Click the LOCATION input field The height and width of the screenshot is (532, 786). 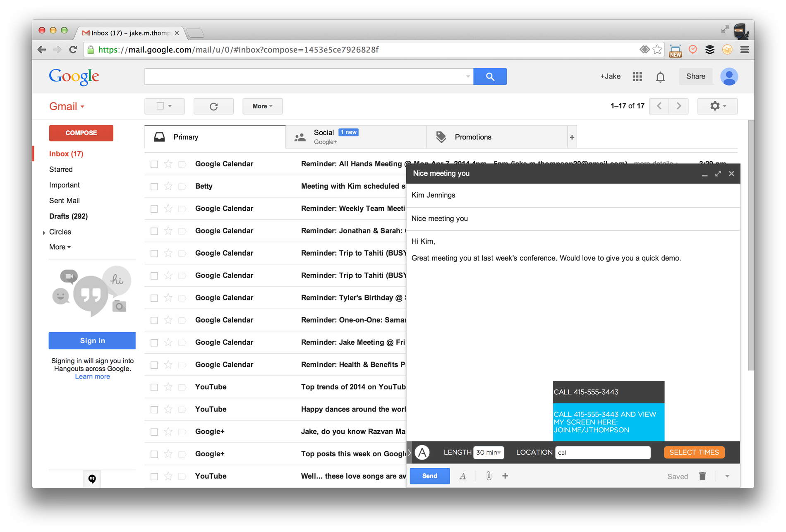click(602, 453)
